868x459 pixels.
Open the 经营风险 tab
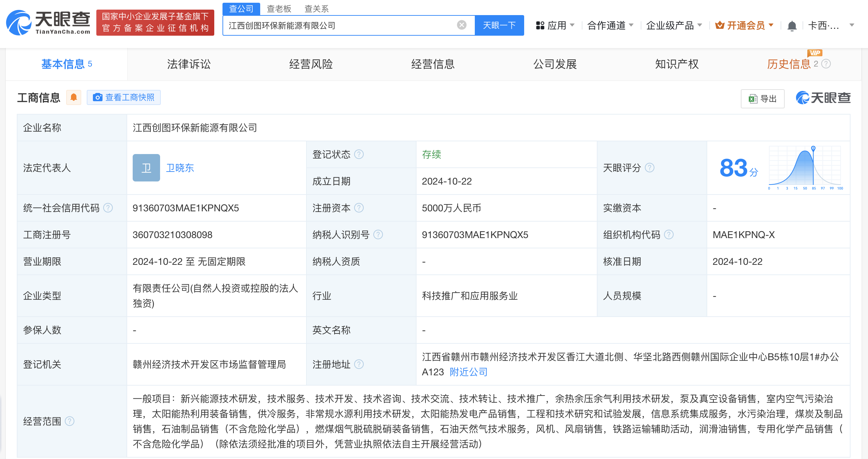point(311,64)
